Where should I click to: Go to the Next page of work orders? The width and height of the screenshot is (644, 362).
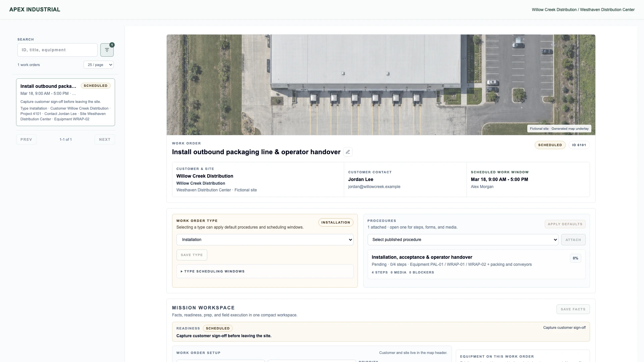(105, 139)
